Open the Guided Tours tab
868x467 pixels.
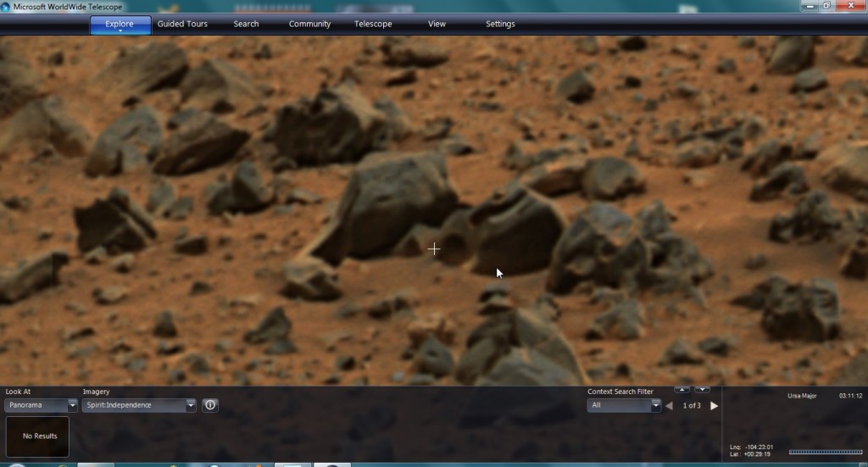tap(182, 24)
